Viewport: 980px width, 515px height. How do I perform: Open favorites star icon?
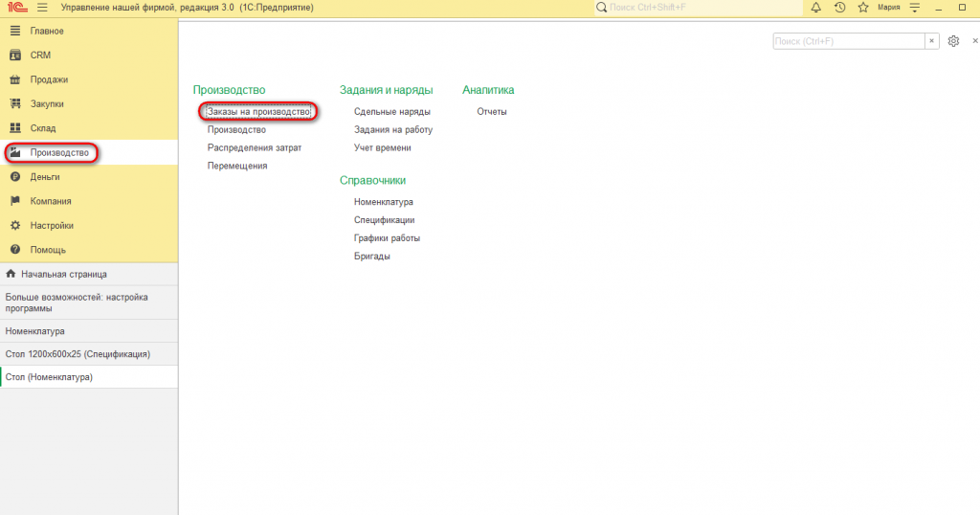pyautogui.click(x=863, y=8)
